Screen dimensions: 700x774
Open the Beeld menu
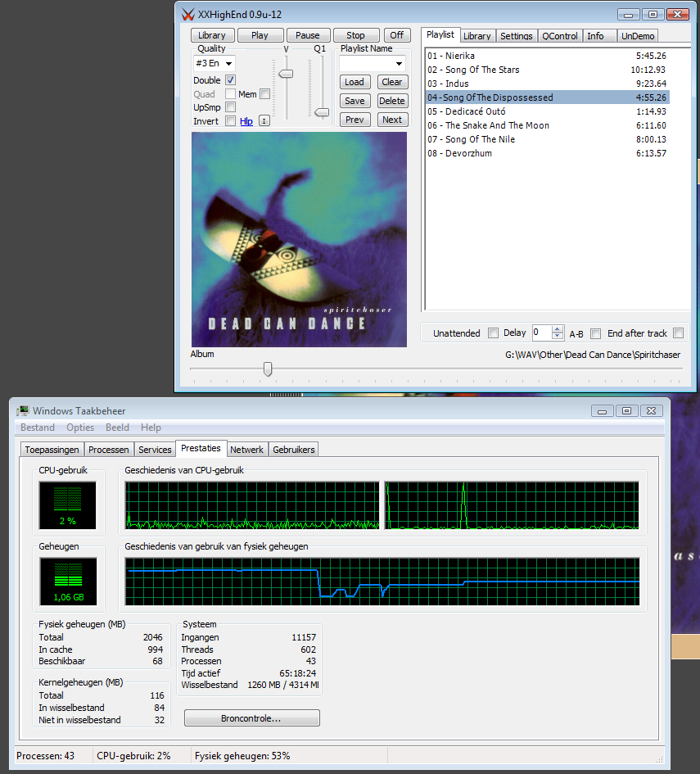[117, 428]
